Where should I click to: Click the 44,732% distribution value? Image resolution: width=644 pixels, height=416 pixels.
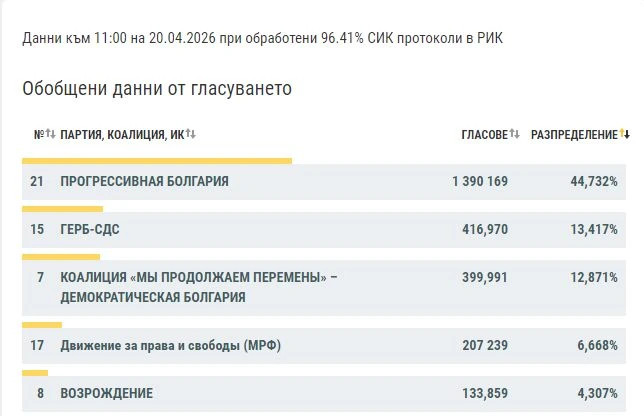coord(587,181)
